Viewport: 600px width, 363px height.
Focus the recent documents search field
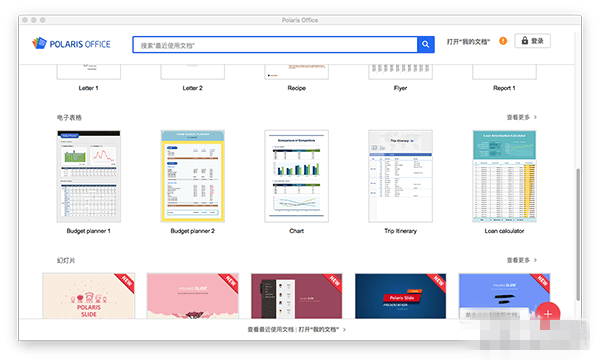coord(275,45)
